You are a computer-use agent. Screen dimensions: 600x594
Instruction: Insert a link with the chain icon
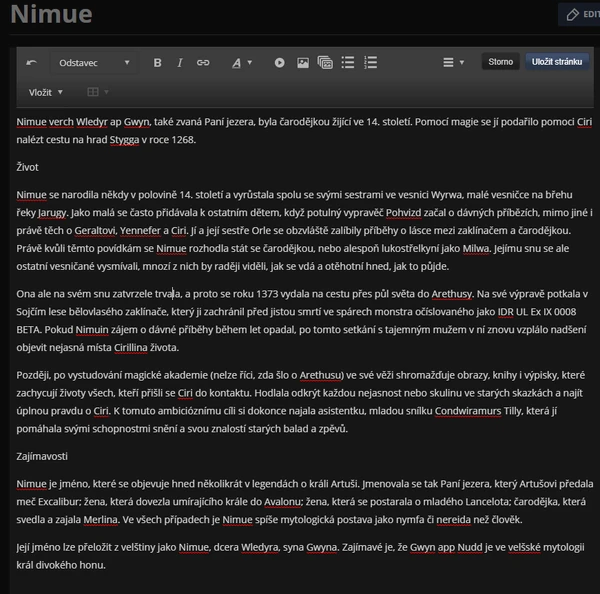click(203, 63)
